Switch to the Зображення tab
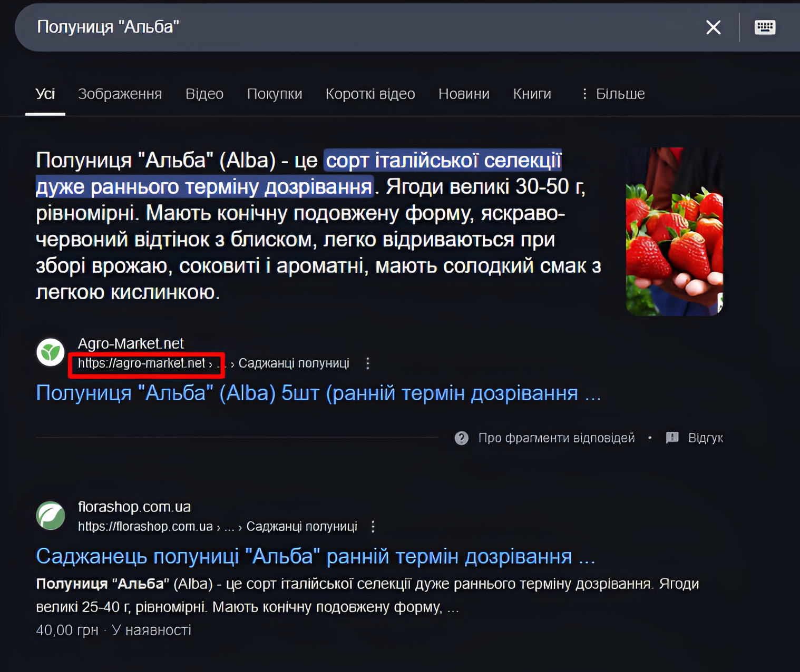Viewport: 800px width, 672px height. [120, 94]
